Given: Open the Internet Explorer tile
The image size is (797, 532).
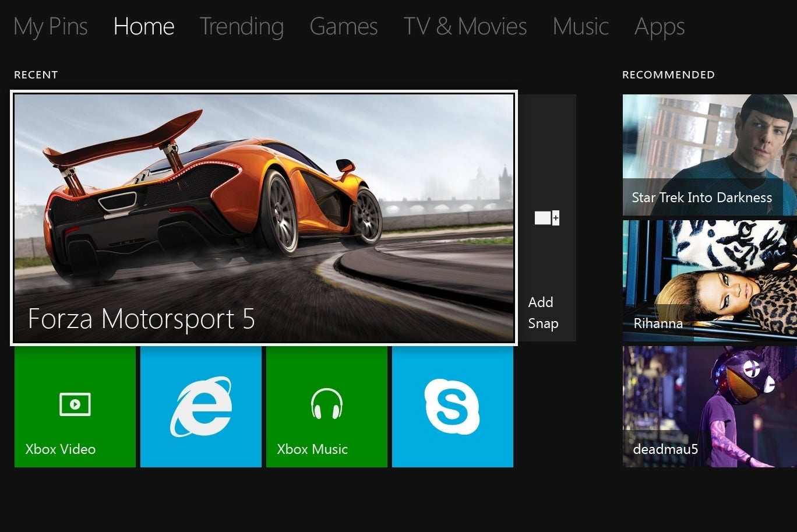Looking at the screenshot, I should pos(200,407).
